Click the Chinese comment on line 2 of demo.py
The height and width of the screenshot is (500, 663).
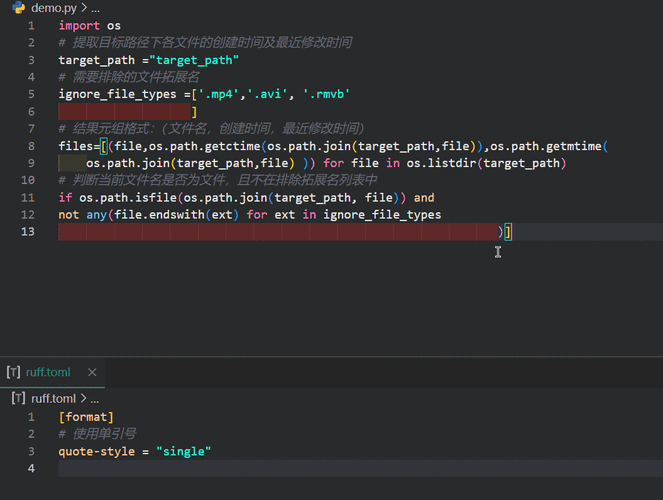(205, 43)
